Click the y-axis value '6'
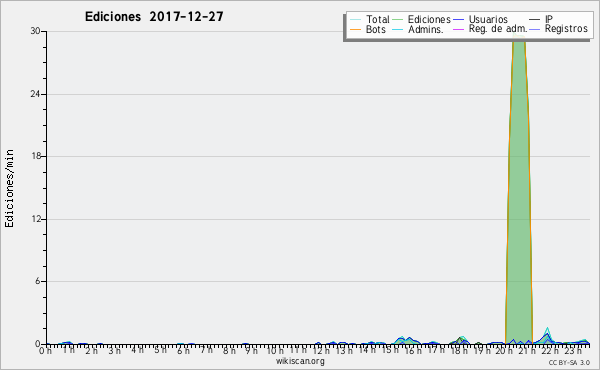600x370 pixels. 38,281
